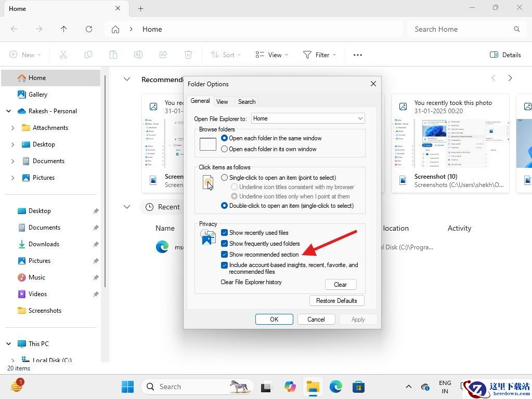
Task: Click the Microsoft Edge taskbar icon
Action: (335, 387)
